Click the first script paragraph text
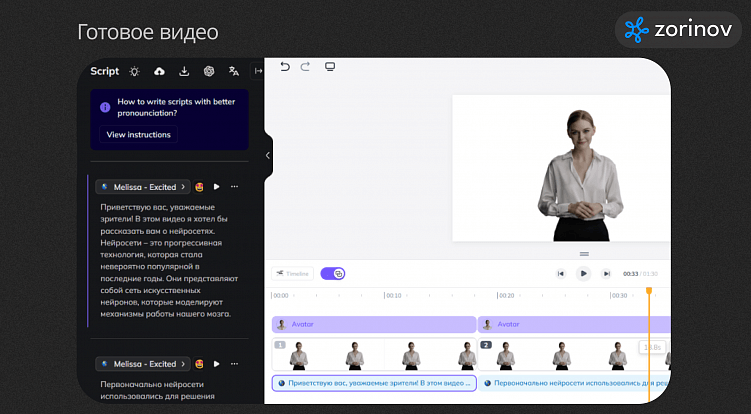Image resolution: width=751 pixels, height=414 pixels. (169, 261)
